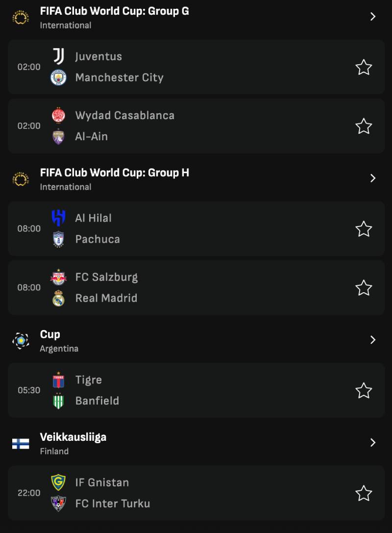Select the FC Salzburg vs Real Madrid fixture
The image size is (392, 533).
point(196,288)
